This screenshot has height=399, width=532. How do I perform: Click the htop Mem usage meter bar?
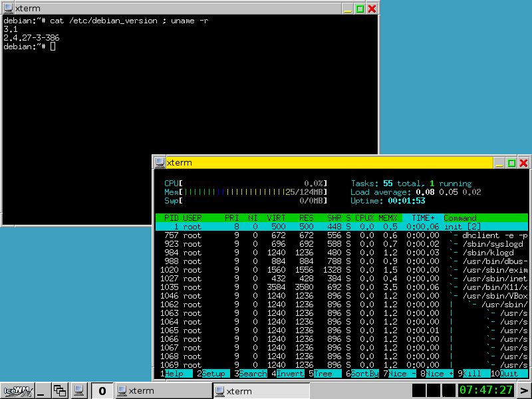[245, 192]
